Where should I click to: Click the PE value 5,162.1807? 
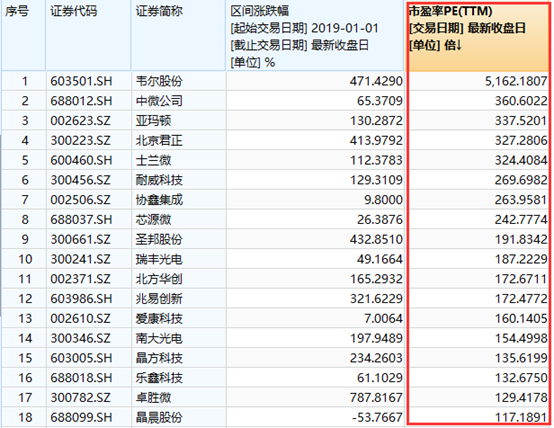[x=516, y=81]
